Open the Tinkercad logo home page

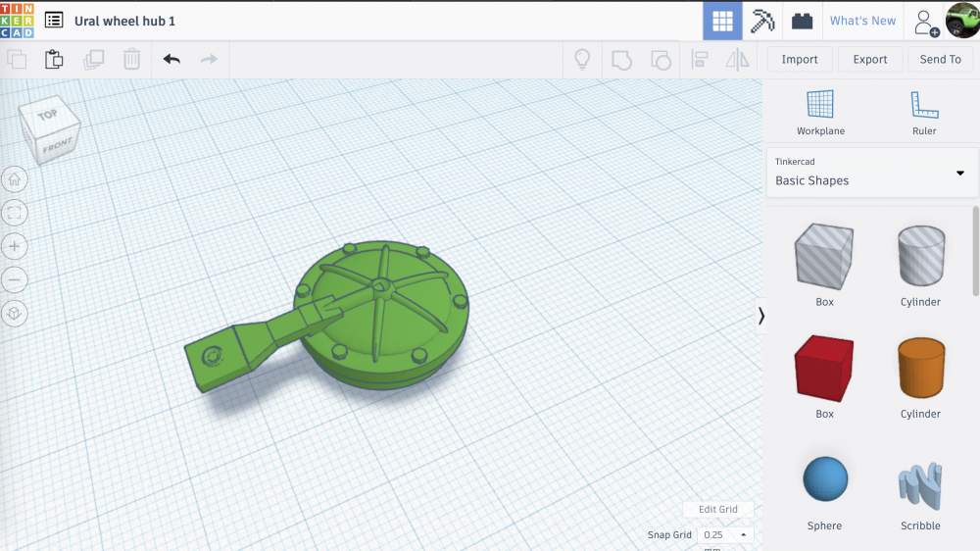[17, 20]
